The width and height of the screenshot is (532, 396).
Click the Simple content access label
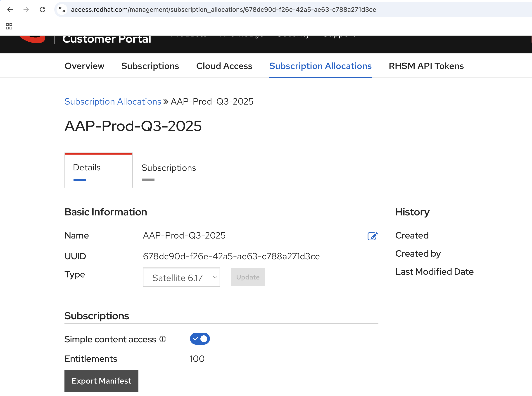pos(110,339)
